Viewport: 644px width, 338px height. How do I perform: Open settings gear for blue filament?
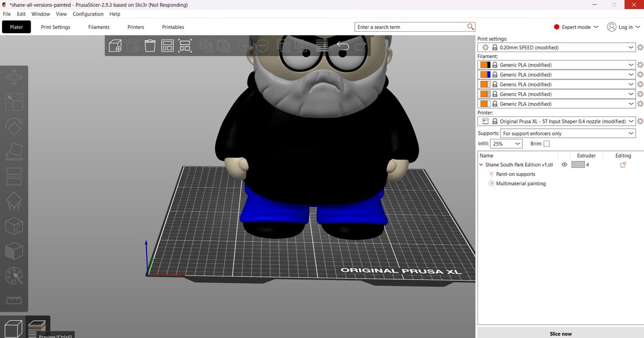[x=639, y=75]
